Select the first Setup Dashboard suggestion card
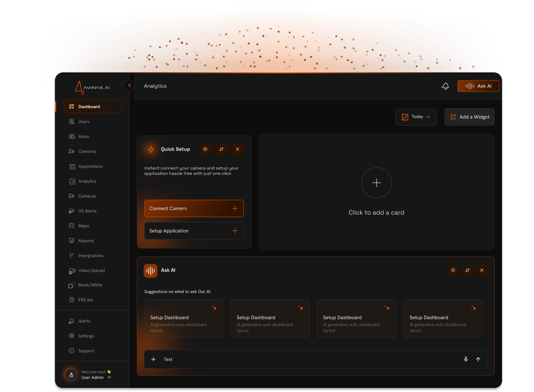This screenshot has height=392, width=534. [x=183, y=319]
